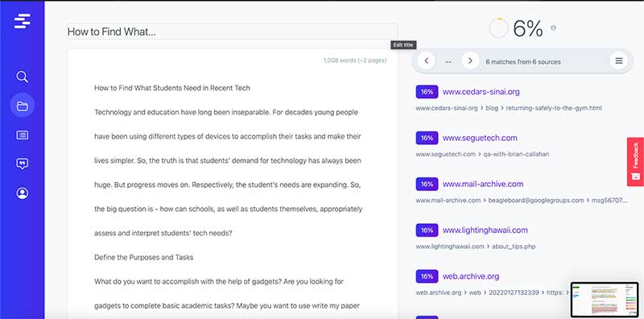Open the hamburger menu in matches bar
The image size is (644, 319).
(x=618, y=61)
